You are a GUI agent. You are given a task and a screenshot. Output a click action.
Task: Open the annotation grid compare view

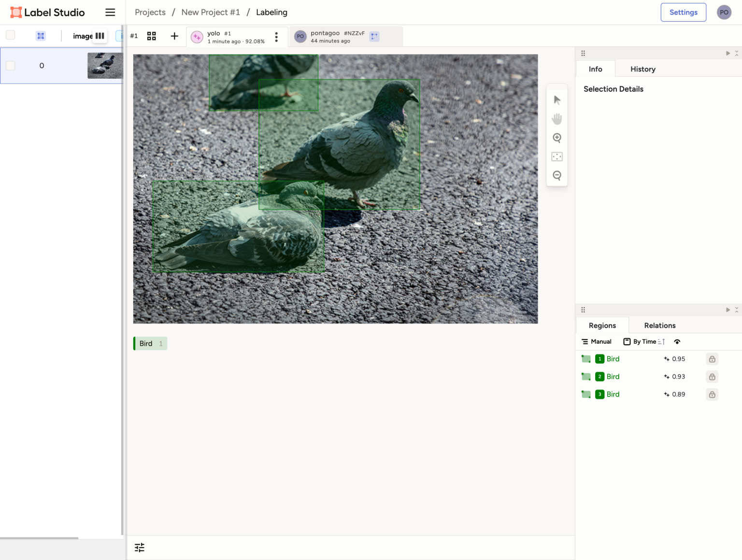(151, 36)
